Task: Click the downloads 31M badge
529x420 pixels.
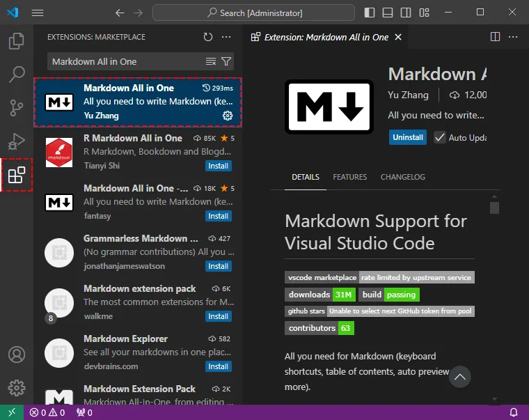Action: [320, 295]
